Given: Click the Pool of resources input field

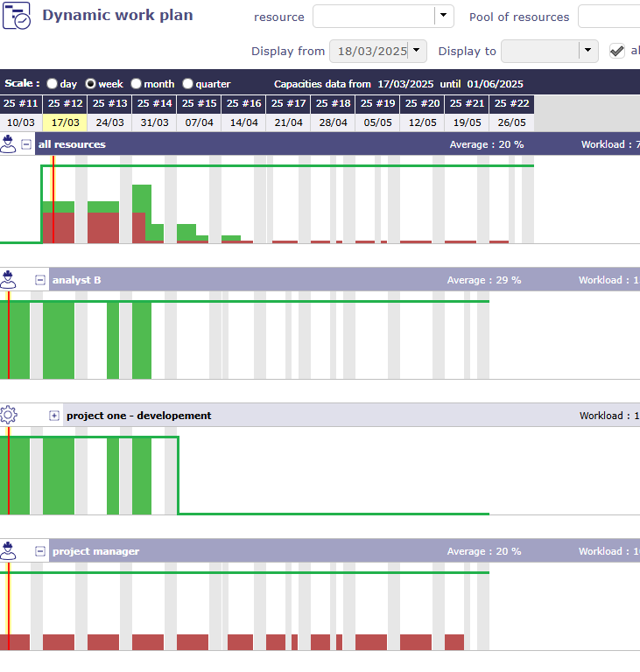Looking at the screenshot, I should [608, 17].
